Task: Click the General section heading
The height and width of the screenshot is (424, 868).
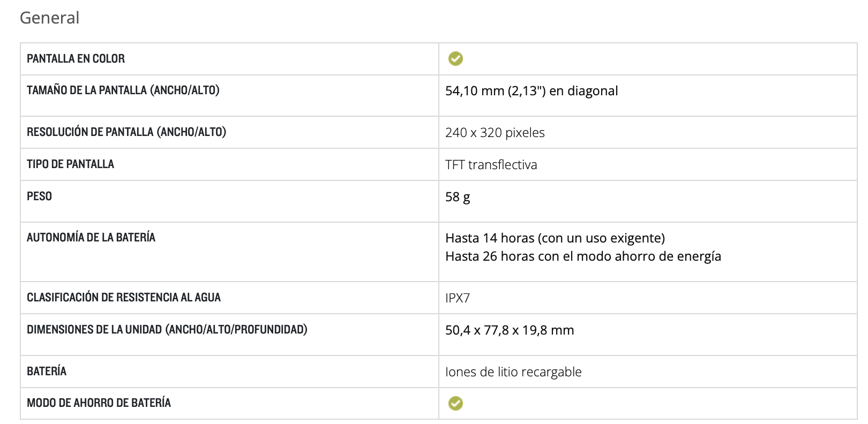Action: point(49,18)
